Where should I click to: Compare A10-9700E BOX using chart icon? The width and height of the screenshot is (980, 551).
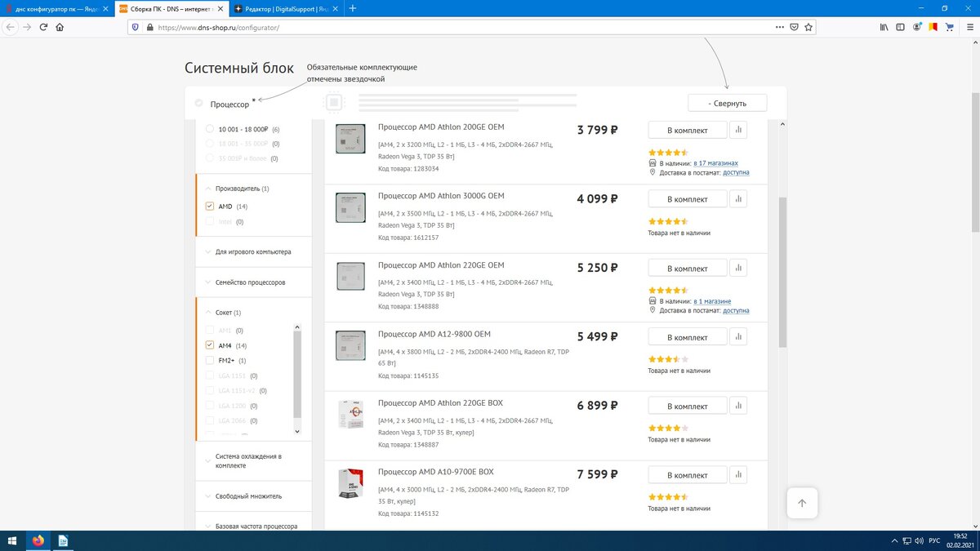tap(738, 475)
